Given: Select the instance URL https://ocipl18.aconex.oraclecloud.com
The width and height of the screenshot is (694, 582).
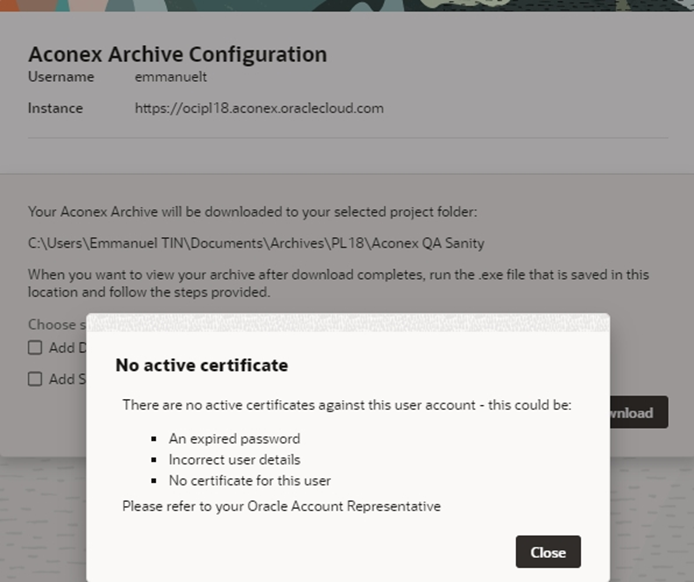Looking at the screenshot, I should pyautogui.click(x=259, y=108).
